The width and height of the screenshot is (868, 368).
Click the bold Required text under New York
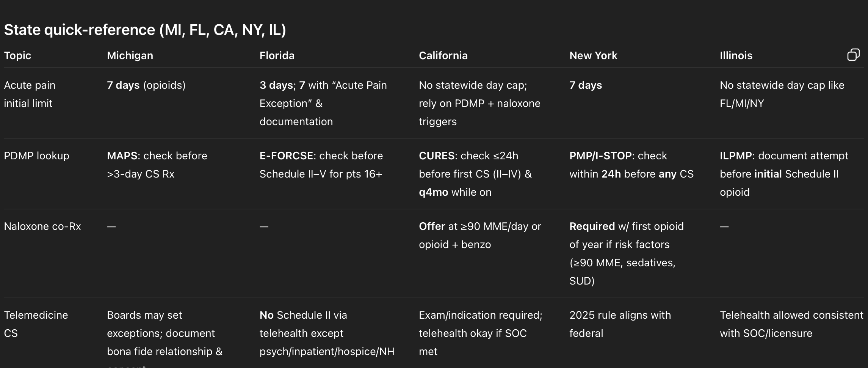[592, 226]
